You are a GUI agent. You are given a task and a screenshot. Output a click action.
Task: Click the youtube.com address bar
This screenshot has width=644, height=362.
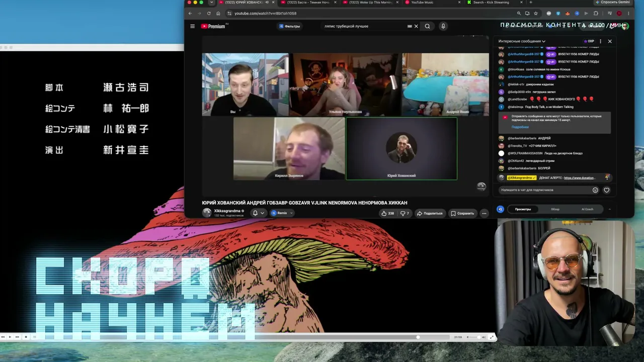coord(372,14)
